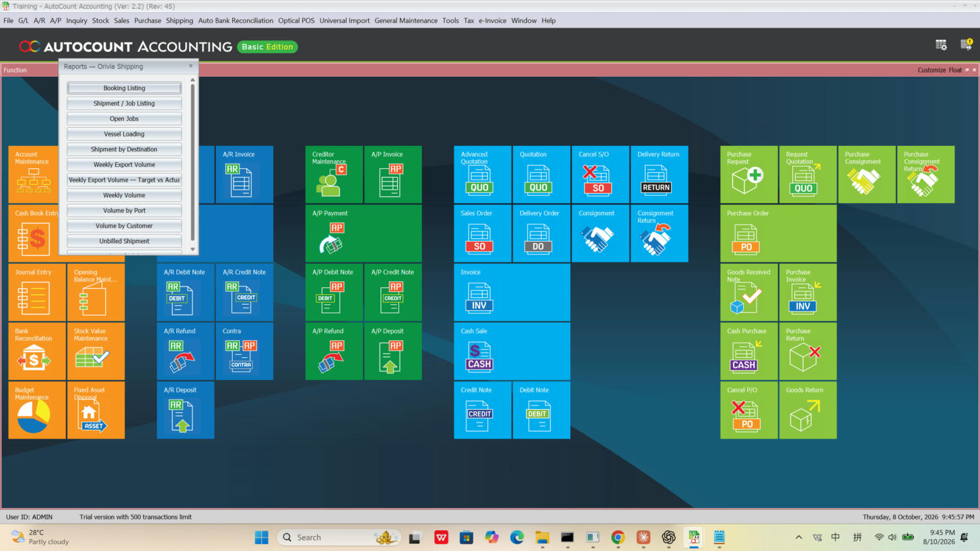Open the A/P Payment tile
Screen dimensions: 980x551
[363, 233]
